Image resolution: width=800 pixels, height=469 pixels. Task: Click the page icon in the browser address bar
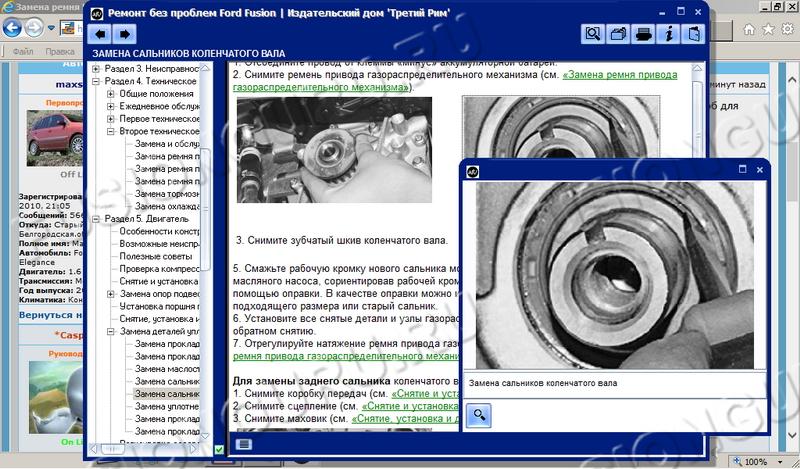(68, 28)
